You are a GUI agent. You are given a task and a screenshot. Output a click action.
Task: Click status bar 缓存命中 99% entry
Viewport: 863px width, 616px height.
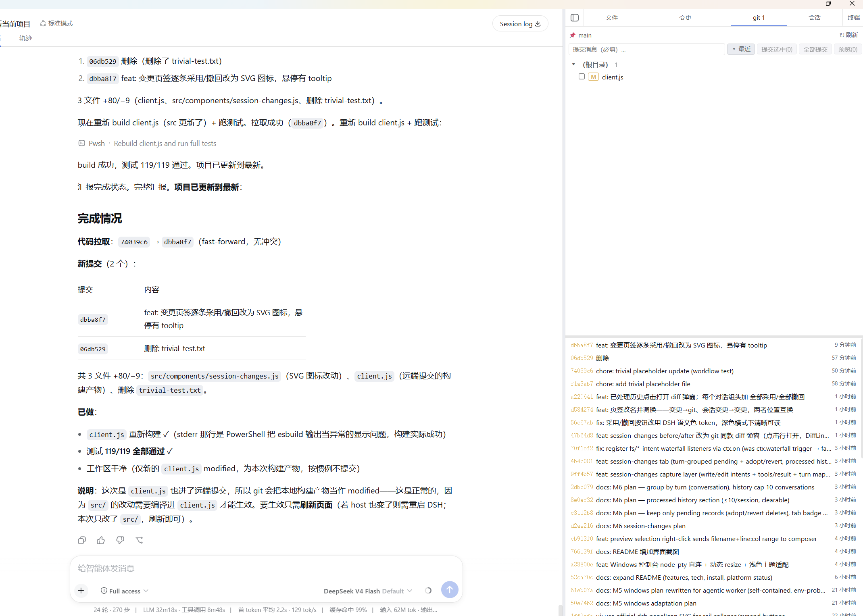(x=348, y=610)
